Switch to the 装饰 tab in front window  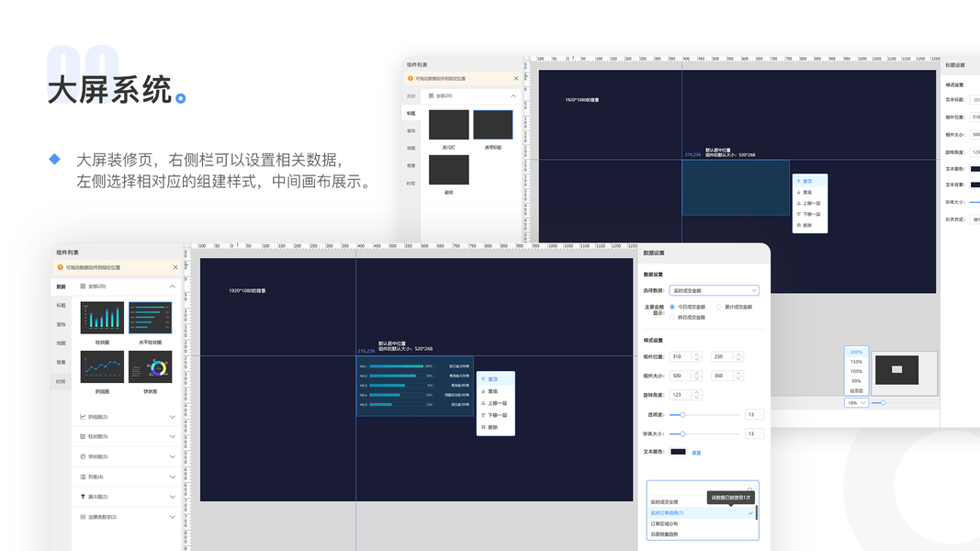pos(62,324)
